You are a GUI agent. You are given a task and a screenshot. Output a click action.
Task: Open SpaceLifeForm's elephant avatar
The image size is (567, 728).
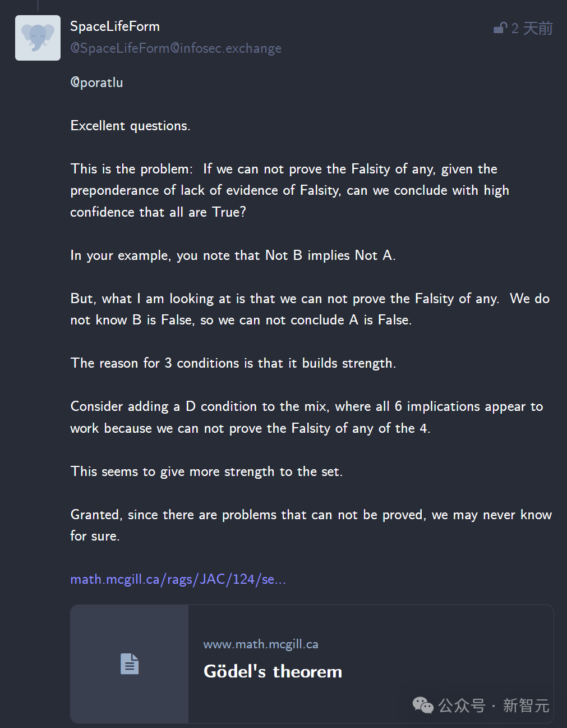[38, 38]
